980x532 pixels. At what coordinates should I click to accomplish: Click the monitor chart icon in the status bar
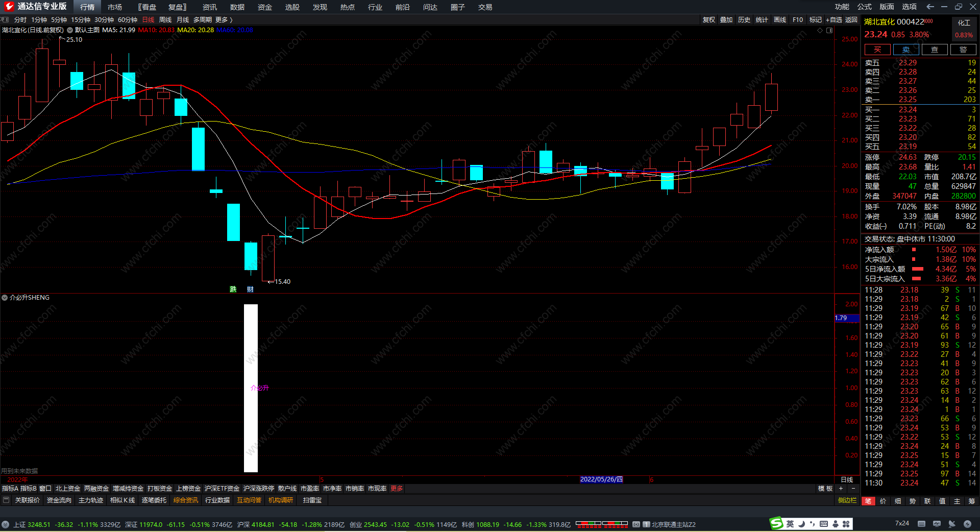pyautogui.click(x=937, y=524)
